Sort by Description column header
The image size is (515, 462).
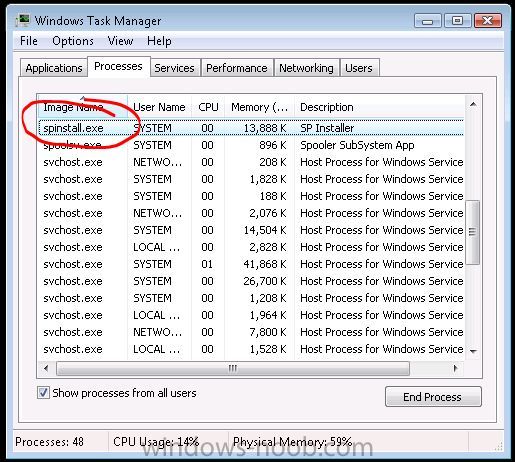click(379, 107)
